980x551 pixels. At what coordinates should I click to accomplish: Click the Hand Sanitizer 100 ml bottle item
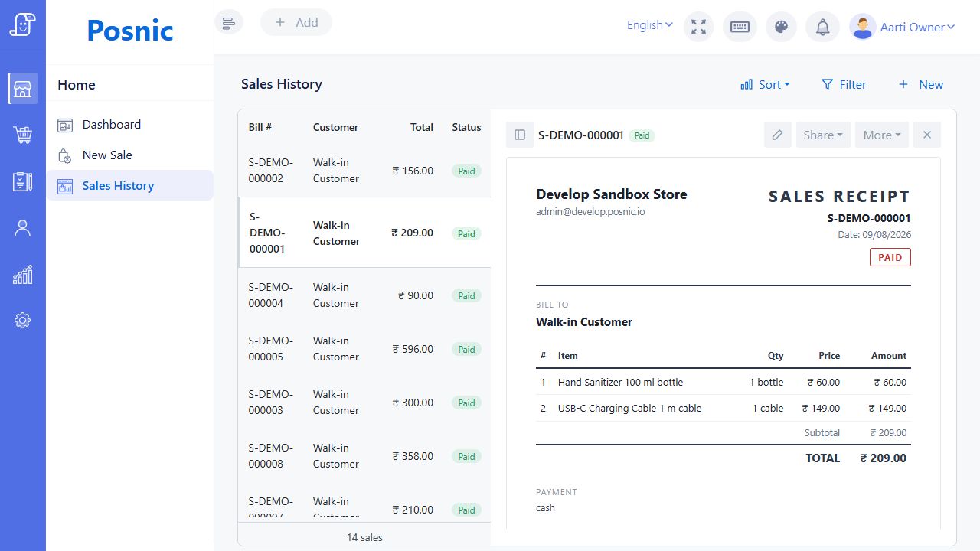[x=620, y=382]
